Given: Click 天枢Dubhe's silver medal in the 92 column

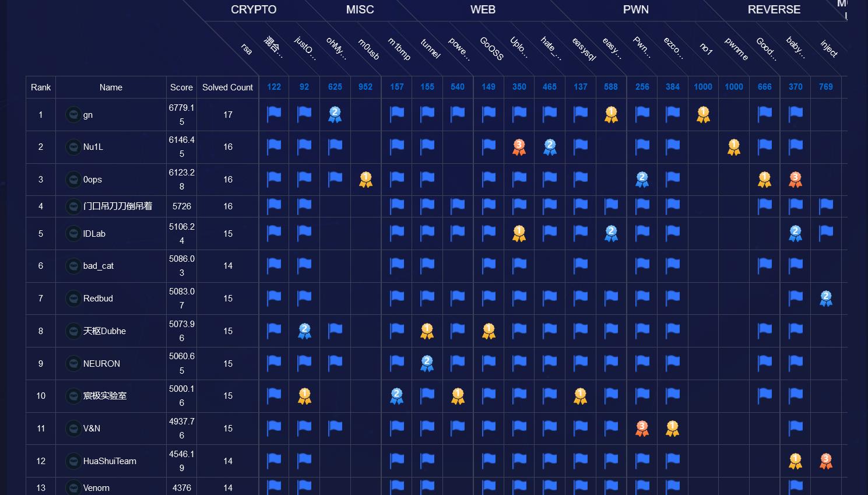Looking at the screenshot, I should pyautogui.click(x=304, y=331).
